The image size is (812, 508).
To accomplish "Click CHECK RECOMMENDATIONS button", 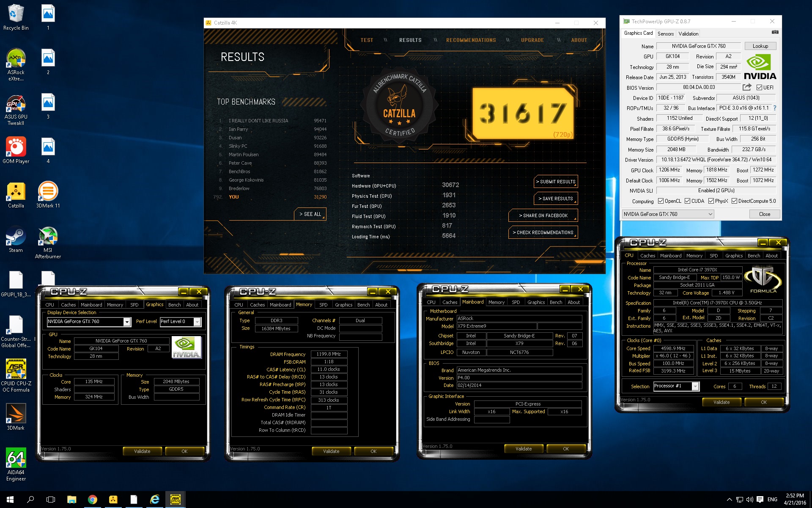I will [x=543, y=232].
